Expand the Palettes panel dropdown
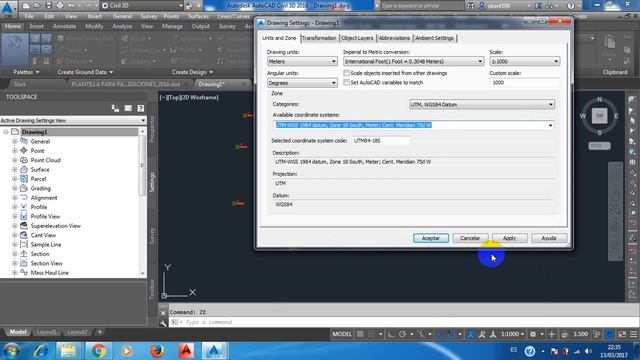This screenshot has height=360, width=640. (26, 72)
